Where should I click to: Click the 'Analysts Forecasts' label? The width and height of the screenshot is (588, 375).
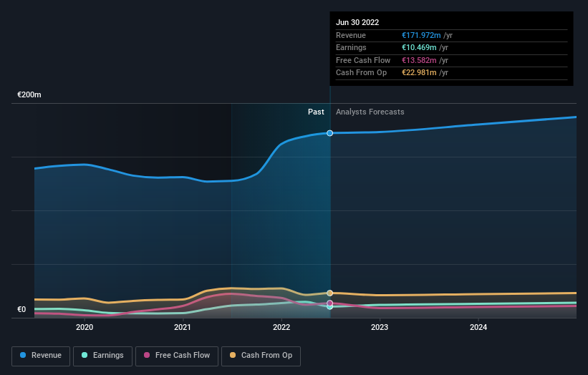tap(370, 112)
